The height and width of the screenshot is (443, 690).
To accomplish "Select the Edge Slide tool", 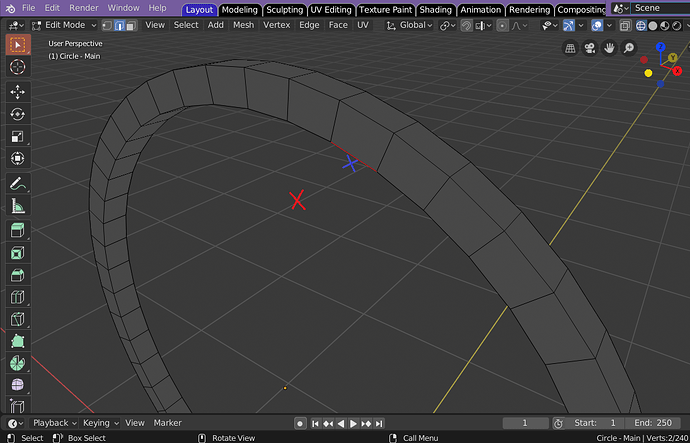I will tap(18, 406).
